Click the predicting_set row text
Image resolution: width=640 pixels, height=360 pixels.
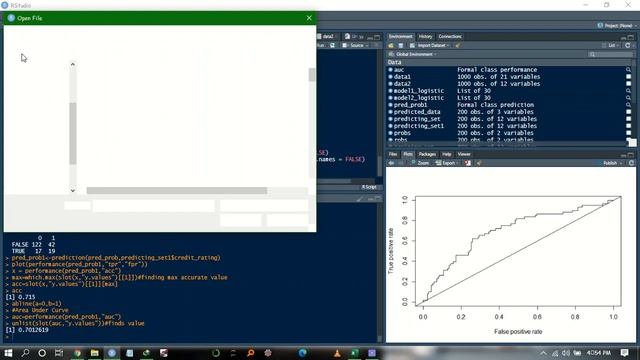tap(417, 119)
